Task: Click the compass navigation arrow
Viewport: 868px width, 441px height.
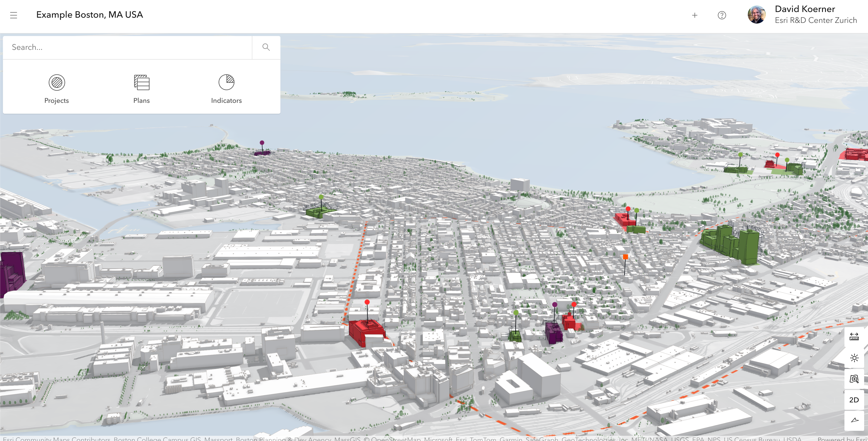Action: point(854,420)
